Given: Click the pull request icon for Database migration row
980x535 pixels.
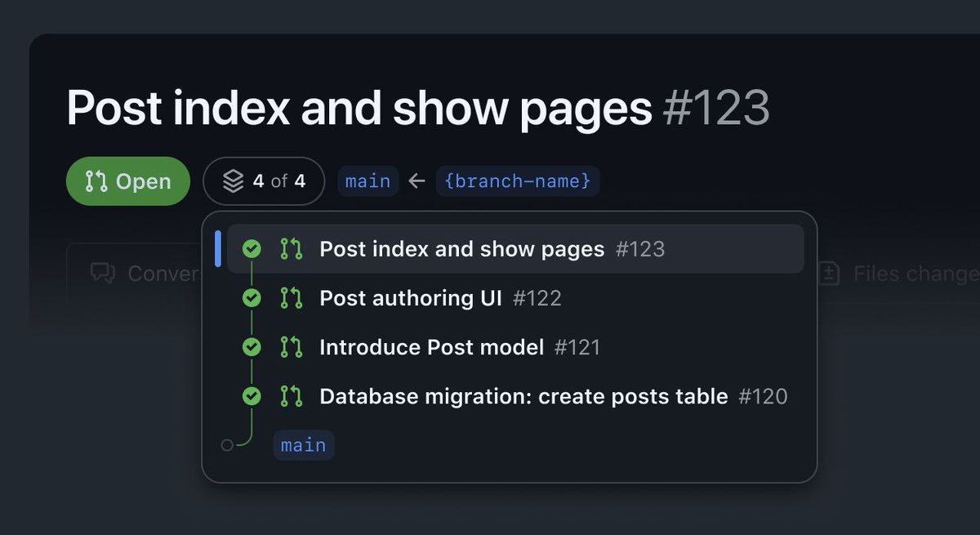Looking at the screenshot, I should click(291, 396).
